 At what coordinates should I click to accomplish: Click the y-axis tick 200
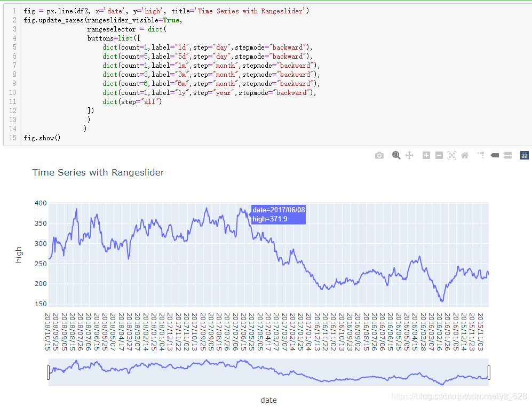pos(41,283)
